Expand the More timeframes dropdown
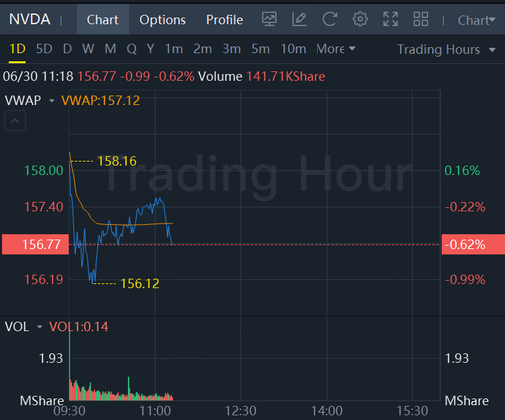This screenshot has height=420, width=505. (x=335, y=48)
